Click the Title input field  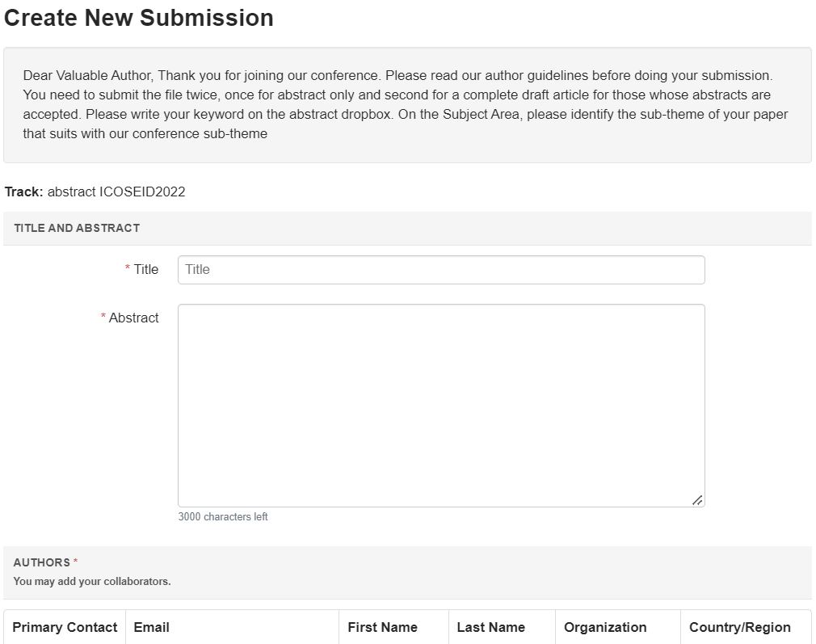point(440,270)
